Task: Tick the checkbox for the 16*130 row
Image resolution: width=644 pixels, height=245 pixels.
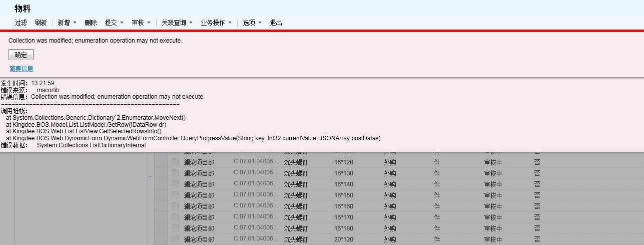Action: click(175, 173)
